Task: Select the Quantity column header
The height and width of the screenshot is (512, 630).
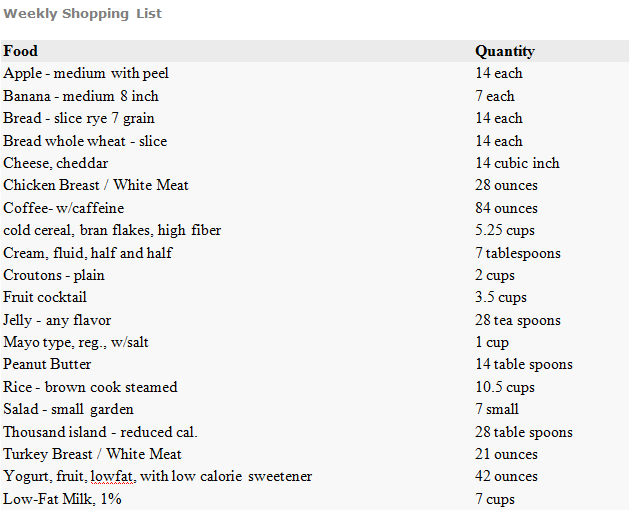Action: click(x=504, y=51)
